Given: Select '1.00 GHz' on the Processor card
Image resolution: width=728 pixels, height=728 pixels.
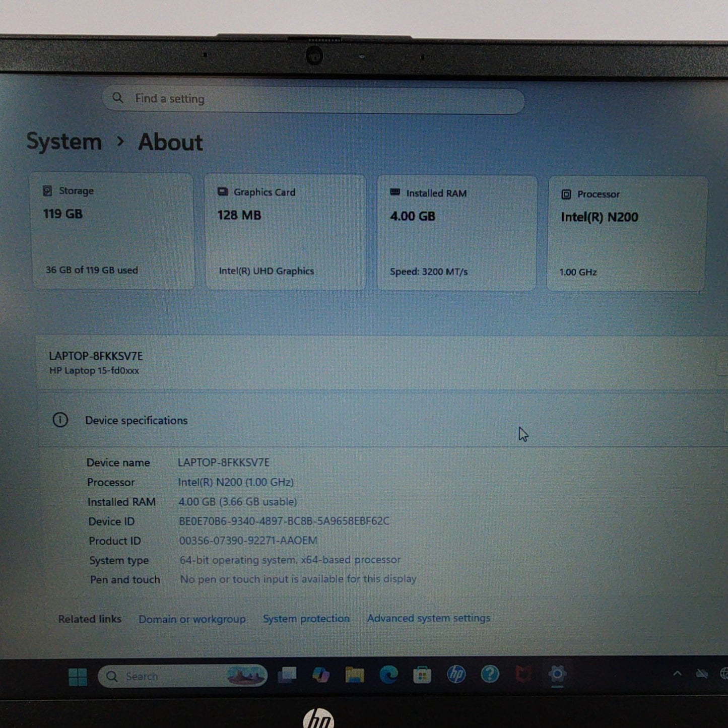Looking at the screenshot, I should [x=578, y=272].
